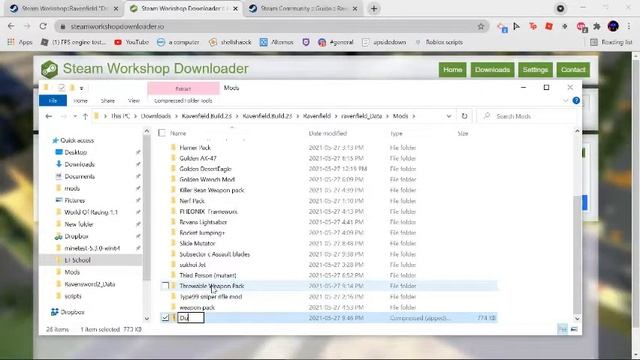Open the File menu in Explorer
Image resolution: width=640 pixels, height=360 pixels.
click(53, 100)
